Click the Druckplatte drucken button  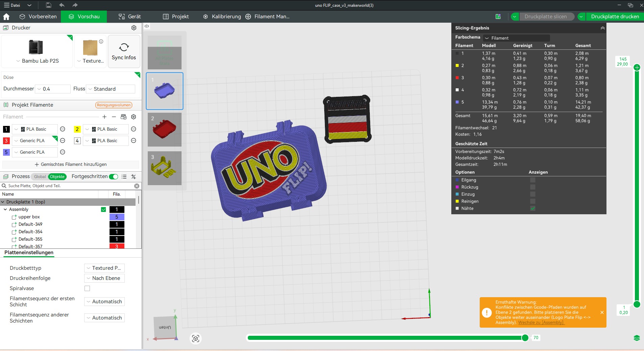click(615, 17)
